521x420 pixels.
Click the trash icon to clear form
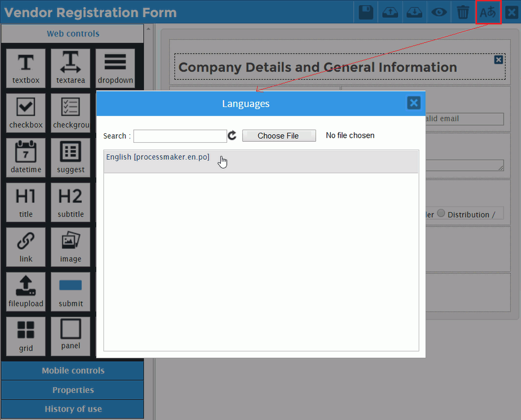click(x=463, y=12)
